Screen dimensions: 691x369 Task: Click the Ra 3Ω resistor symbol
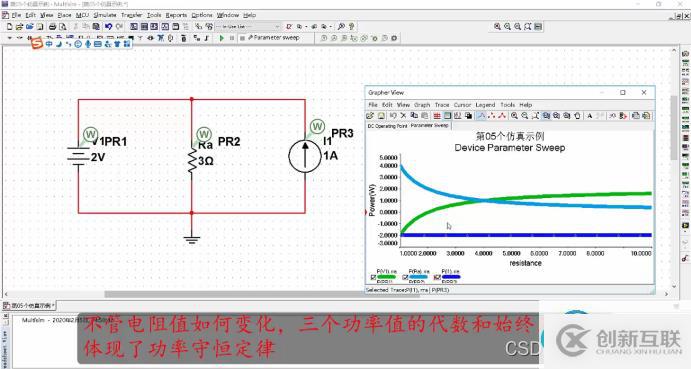192,161
